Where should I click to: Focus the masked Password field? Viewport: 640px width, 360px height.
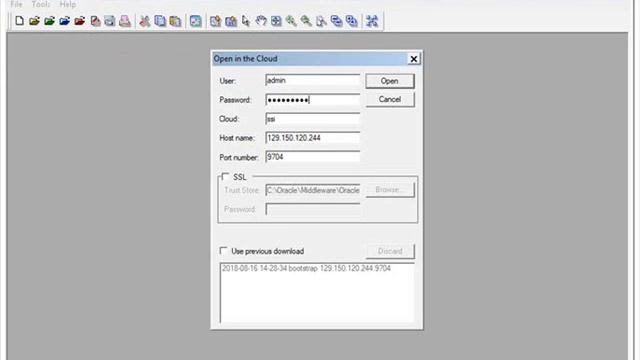pyautogui.click(x=313, y=100)
